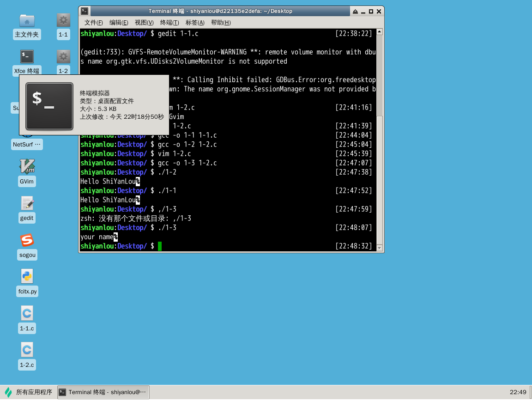The width and height of the screenshot is (532, 414).
Task: Launch the Xfce 终端 desktop icon
Action: (x=27, y=57)
